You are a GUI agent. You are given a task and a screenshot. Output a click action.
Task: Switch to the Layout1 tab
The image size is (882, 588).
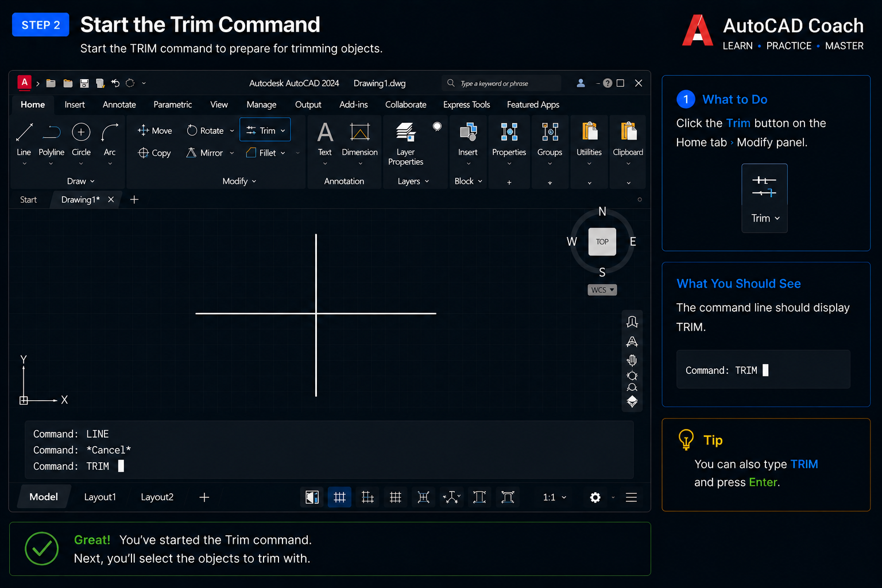(100, 497)
